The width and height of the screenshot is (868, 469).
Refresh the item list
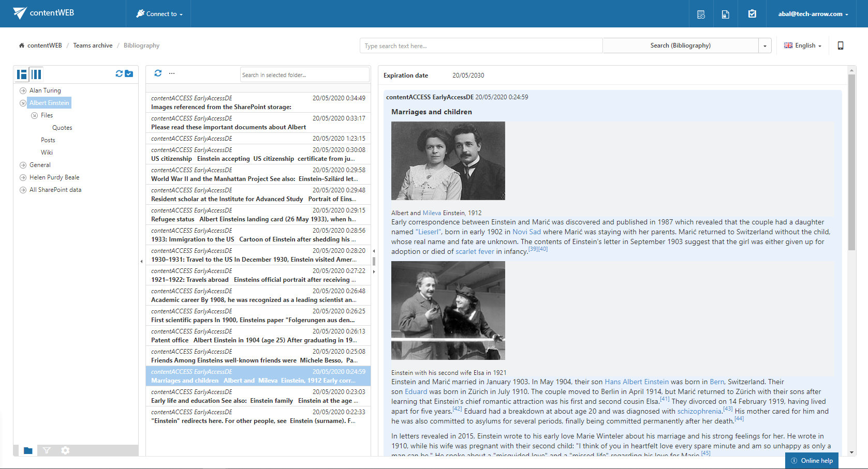click(x=158, y=73)
